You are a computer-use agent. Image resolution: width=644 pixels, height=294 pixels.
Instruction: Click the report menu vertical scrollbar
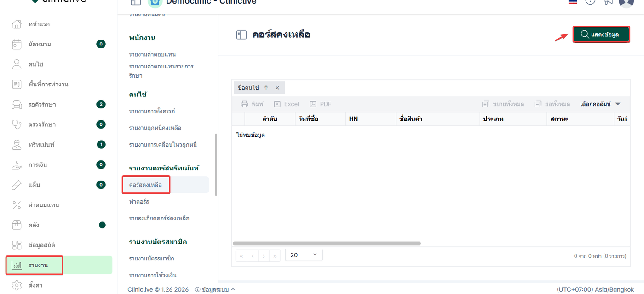[216, 164]
